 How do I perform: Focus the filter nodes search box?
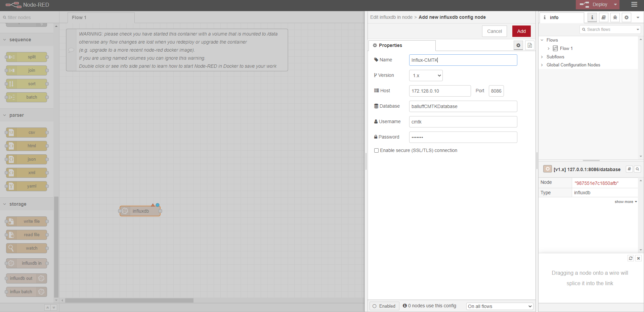(x=30, y=17)
